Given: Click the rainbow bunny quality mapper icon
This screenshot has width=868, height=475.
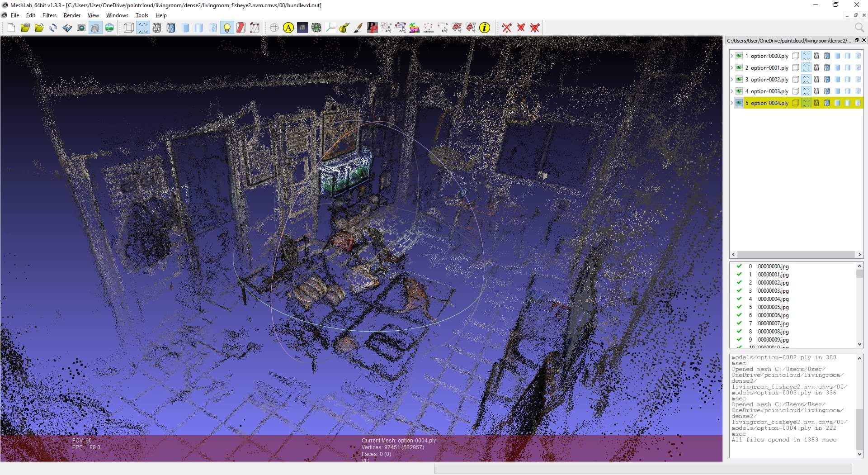Looking at the screenshot, I should (x=414, y=28).
